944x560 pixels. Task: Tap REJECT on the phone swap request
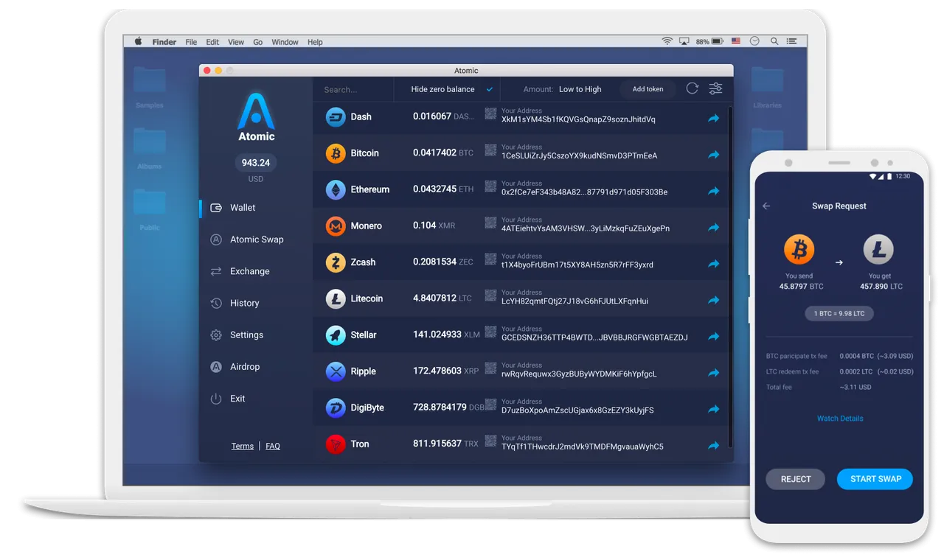click(x=796, y=479)
